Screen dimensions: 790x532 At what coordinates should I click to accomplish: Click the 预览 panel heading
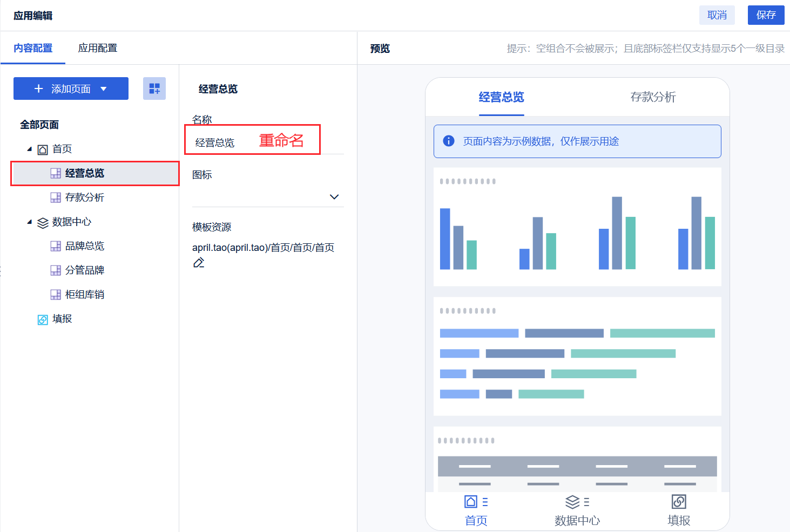pos(380,49)
